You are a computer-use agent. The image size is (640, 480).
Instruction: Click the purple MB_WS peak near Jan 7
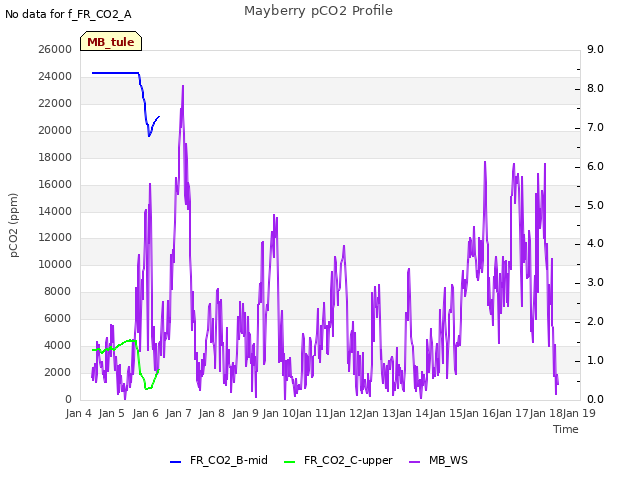point(183,88)
